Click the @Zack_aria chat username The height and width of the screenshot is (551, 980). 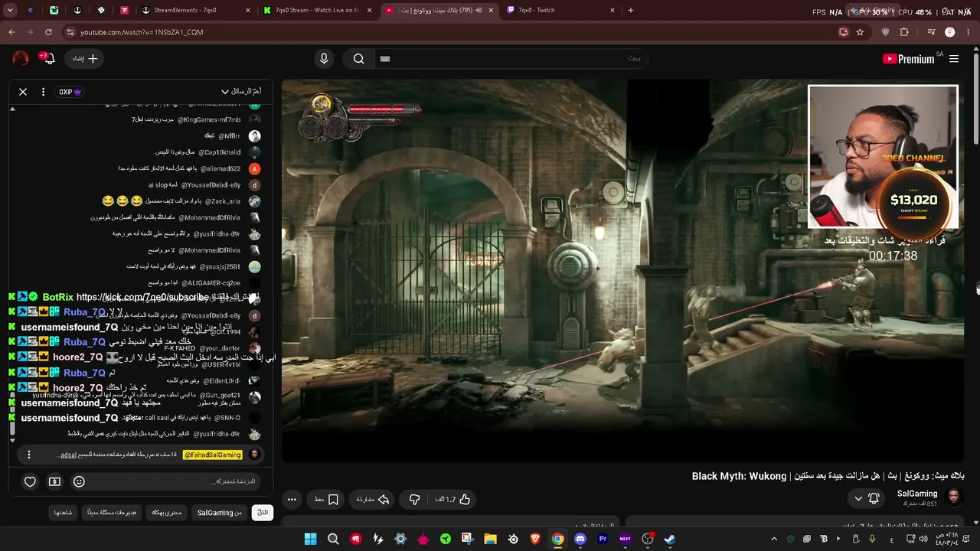(x=223, y=201)
